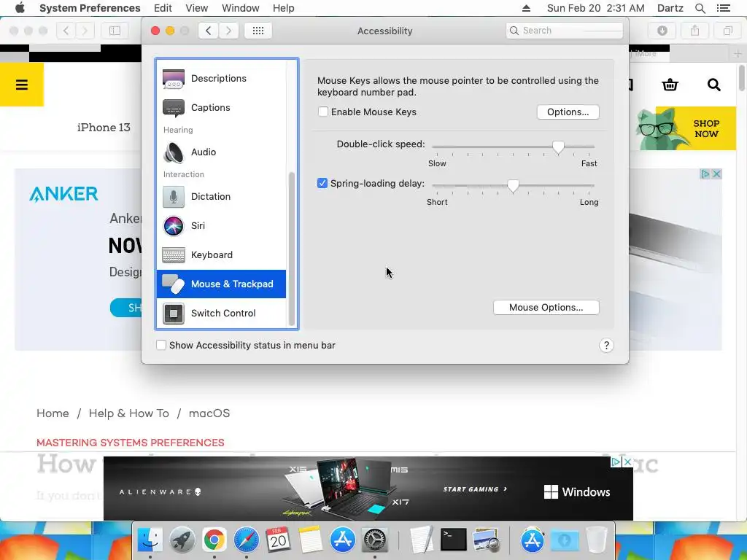Go back in System Preferences
This screenshot has height=560, width=747.
(208, 31)
